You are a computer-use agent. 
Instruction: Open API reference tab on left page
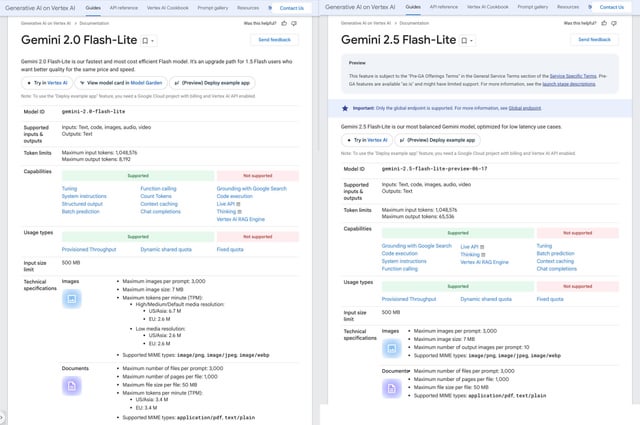[124, 8]
